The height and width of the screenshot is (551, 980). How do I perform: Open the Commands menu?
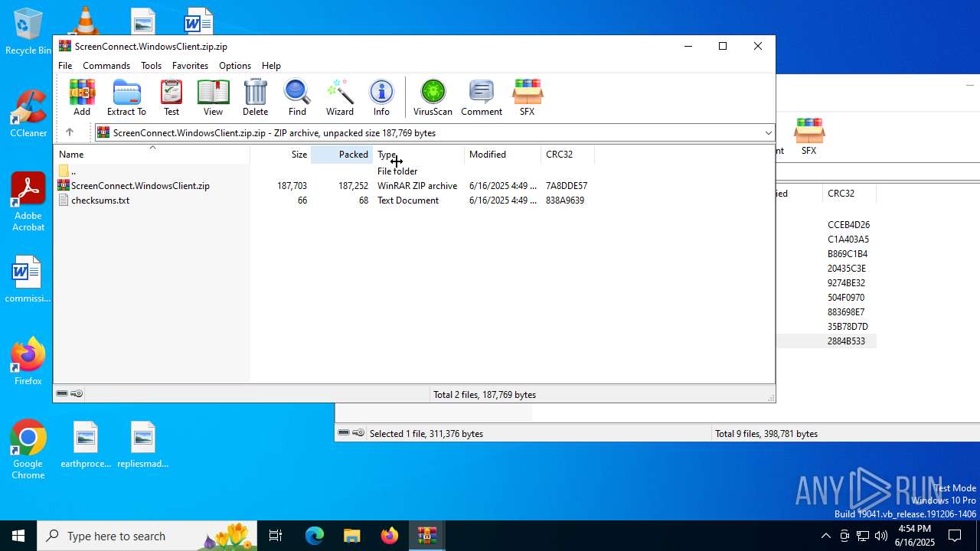tap(106, 65)
